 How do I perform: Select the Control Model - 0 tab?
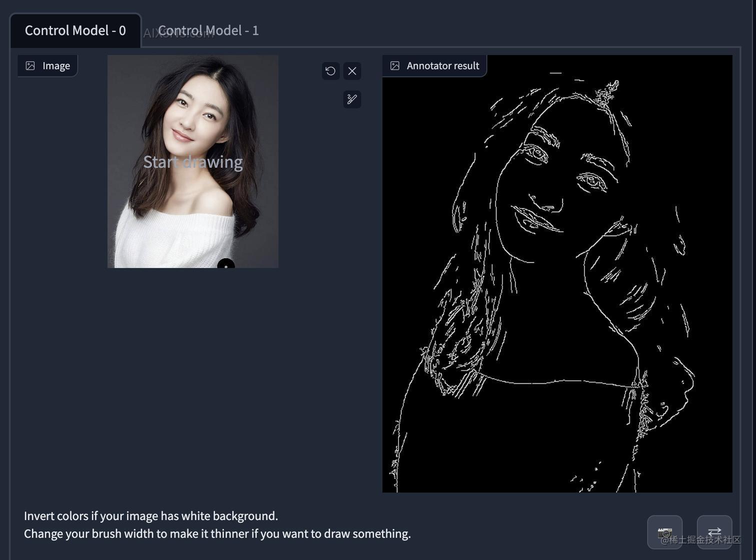pos(75,30)
